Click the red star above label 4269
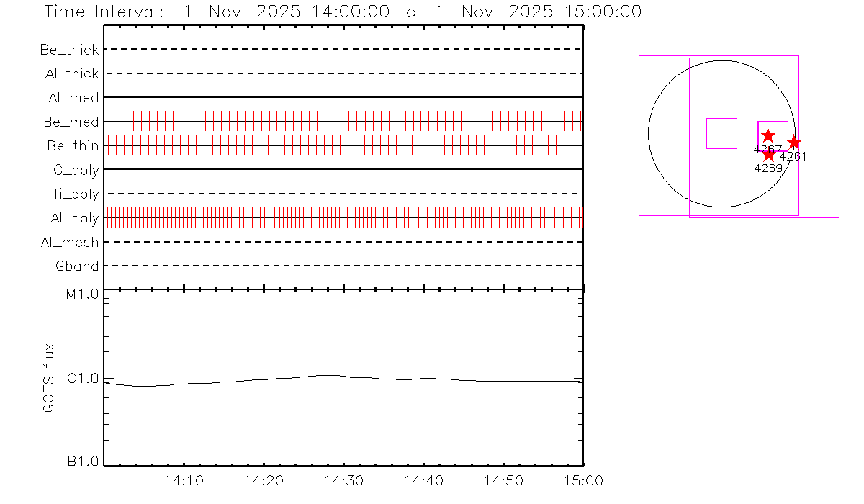864x504 pixels. [768, 155]
